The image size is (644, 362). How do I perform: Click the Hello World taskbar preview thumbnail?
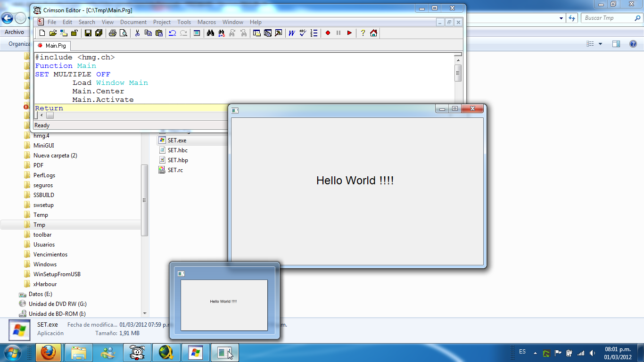coord(224,305)
